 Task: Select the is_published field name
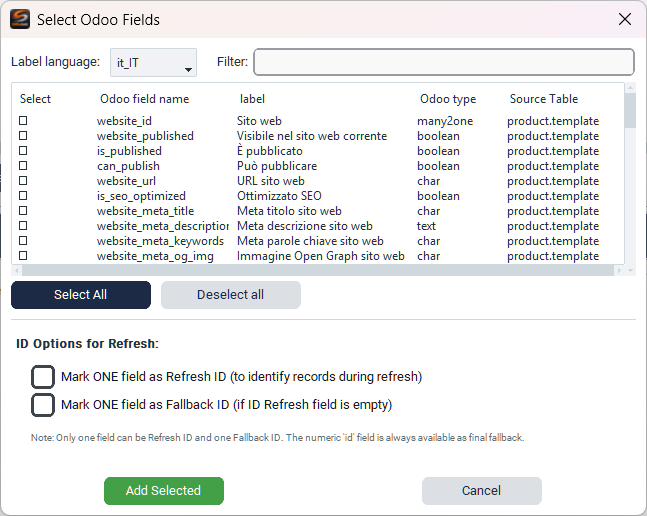tap(129, 151)
